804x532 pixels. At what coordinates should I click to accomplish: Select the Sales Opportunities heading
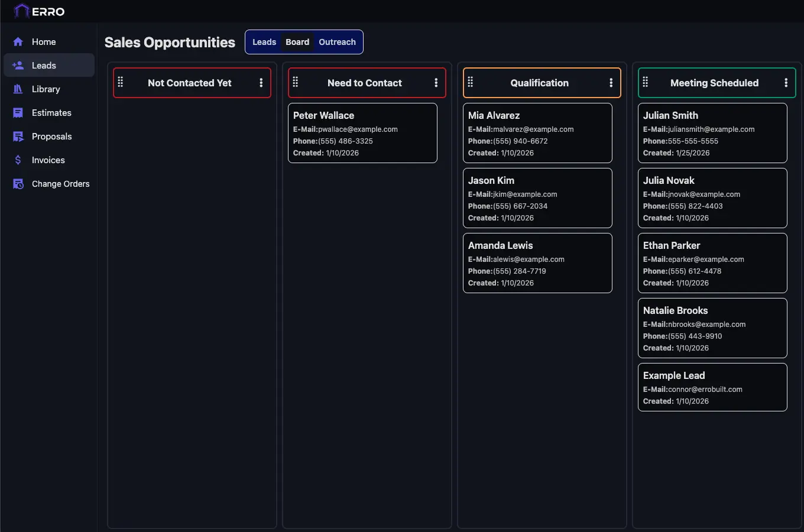170,42
